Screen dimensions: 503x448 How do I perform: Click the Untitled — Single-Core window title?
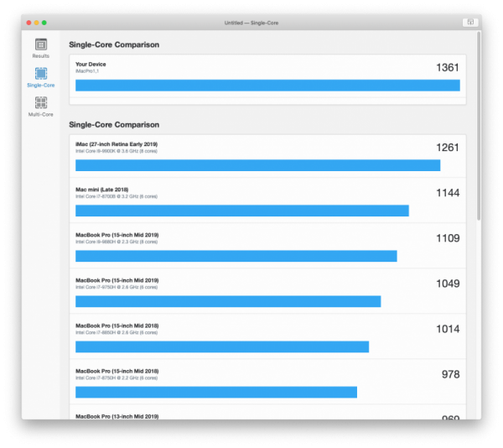[251, 23]
